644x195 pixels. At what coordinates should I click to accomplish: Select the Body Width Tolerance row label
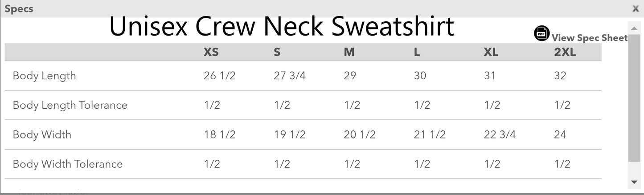[68, 164]
